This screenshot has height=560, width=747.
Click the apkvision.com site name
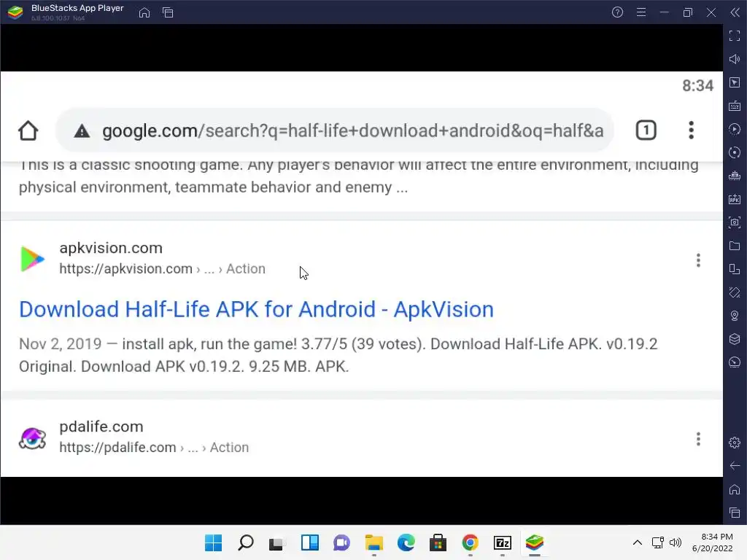pos(111,248)
